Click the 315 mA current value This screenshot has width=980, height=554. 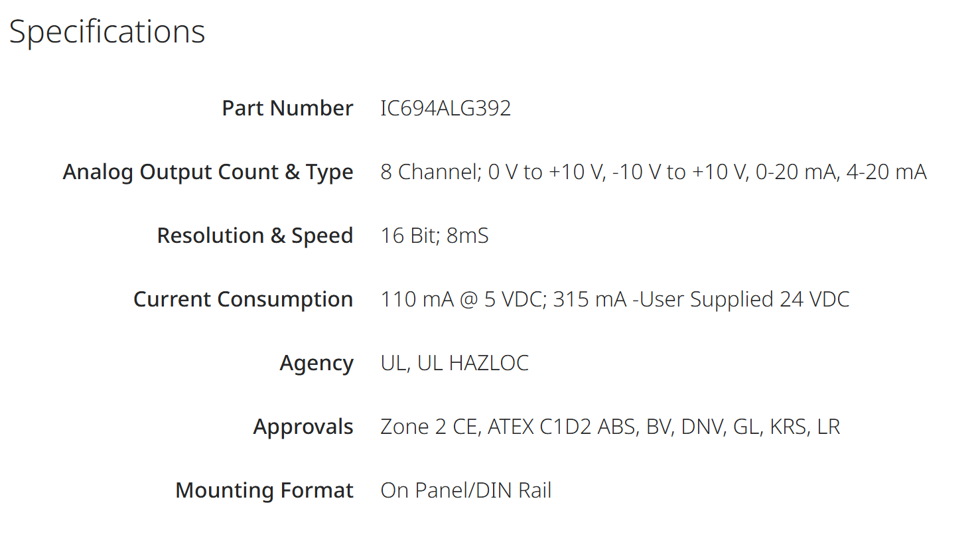(590, 299)
